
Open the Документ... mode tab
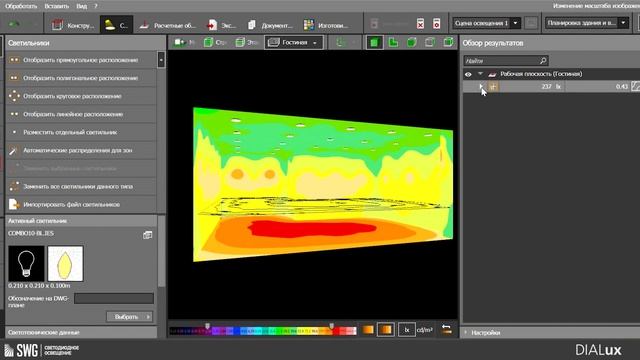coord(270,25)
